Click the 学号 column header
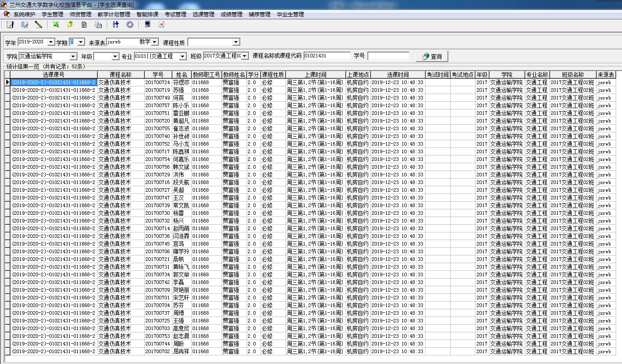Screen dimensions: 622x364 click(158, 75)
